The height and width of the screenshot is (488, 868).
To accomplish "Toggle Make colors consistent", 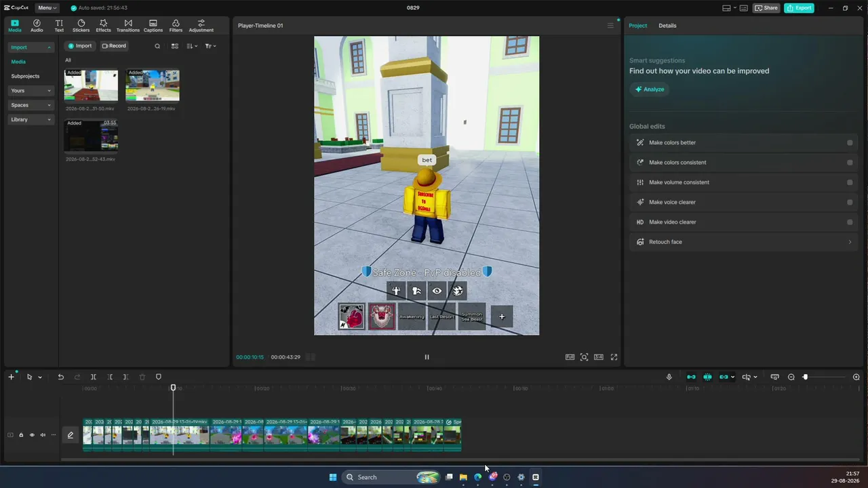I will [850, 163].
